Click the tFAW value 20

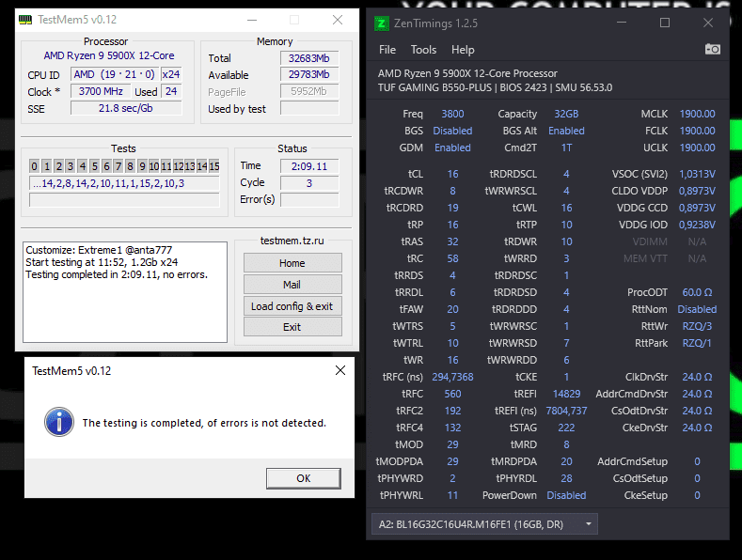click(453, 309)
